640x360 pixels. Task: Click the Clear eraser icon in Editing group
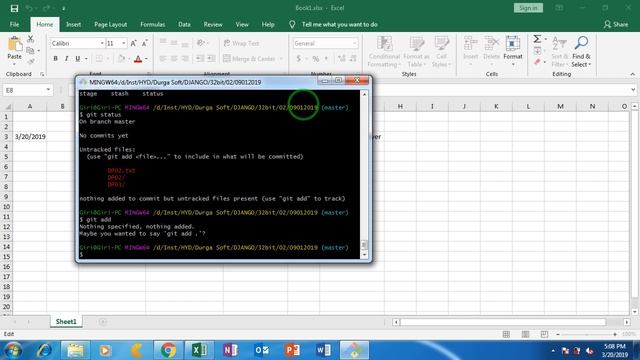(537, 62)
